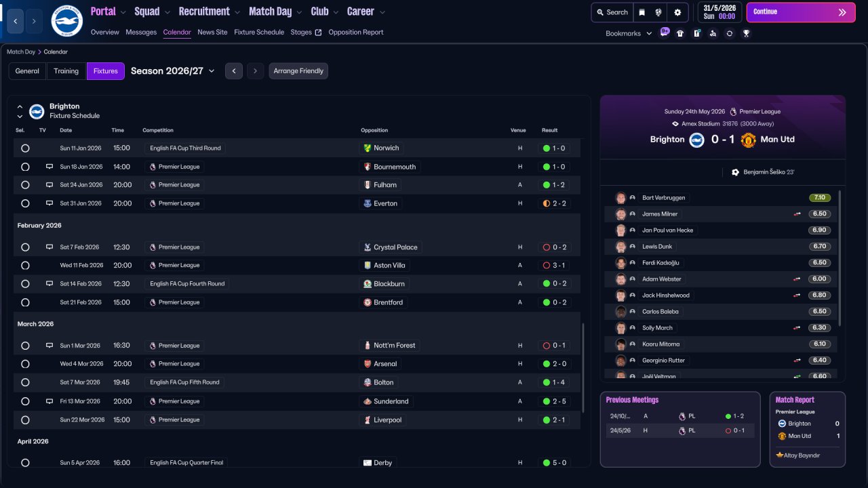Switch to the General calendar tab
This screenshot has width=868, height=488.
27,71
